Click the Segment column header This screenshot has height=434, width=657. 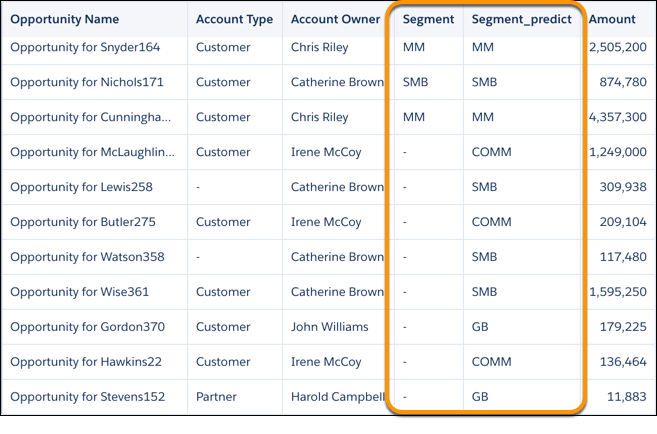coord(428,19)
